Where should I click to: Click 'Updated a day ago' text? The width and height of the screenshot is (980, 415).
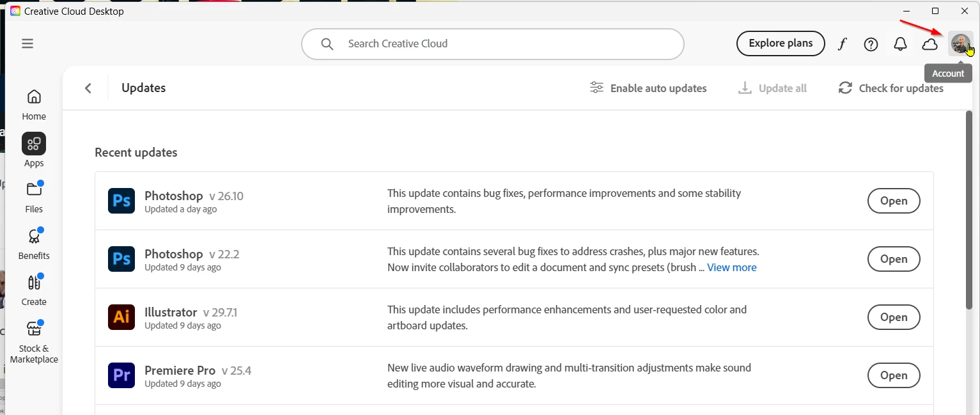(x=181, y=209)
